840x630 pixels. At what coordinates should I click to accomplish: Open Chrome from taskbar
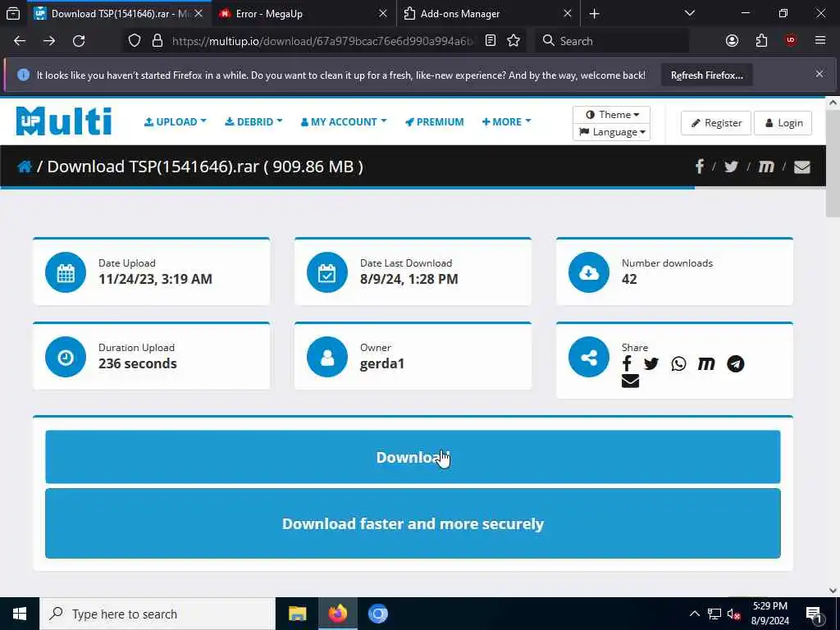click(x=377, y=614)
